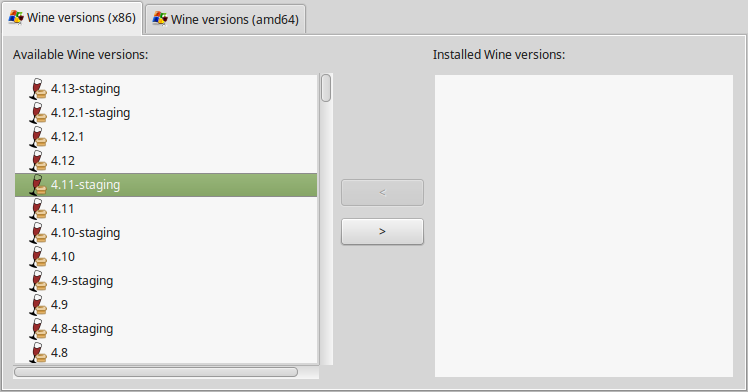Click the wine icon next to 4.12.1-staging
Viewport: 748px width, 392px height.
pyautogui.click(x=38, y=113)
